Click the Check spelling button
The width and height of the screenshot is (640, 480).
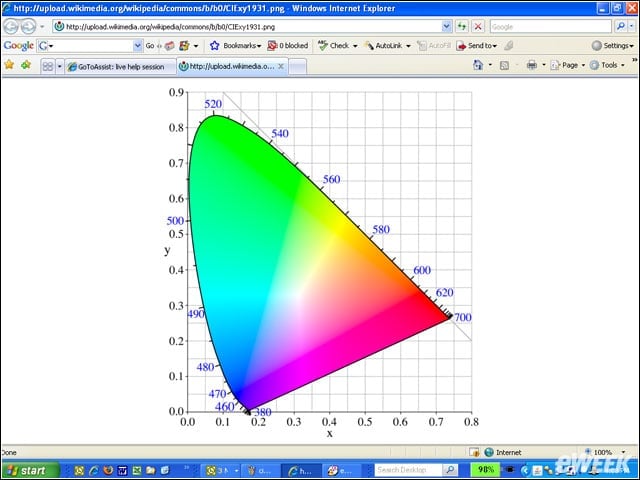pos(334,46)
